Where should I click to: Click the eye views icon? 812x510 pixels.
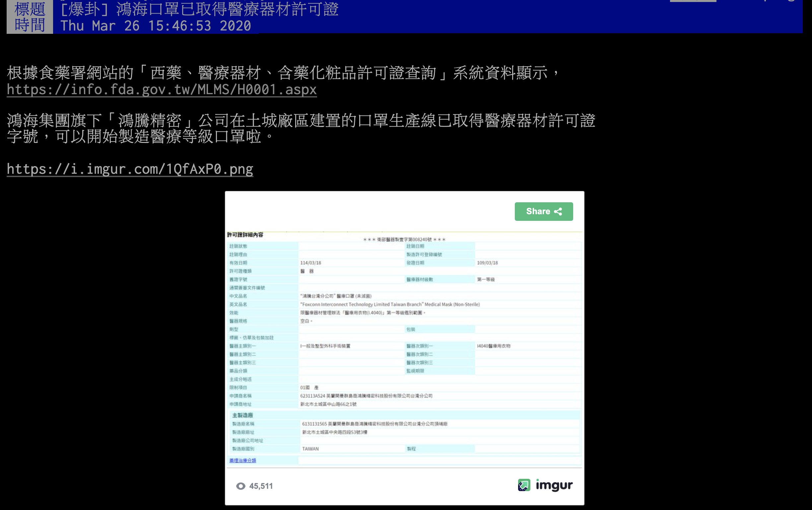click(240, 486)
